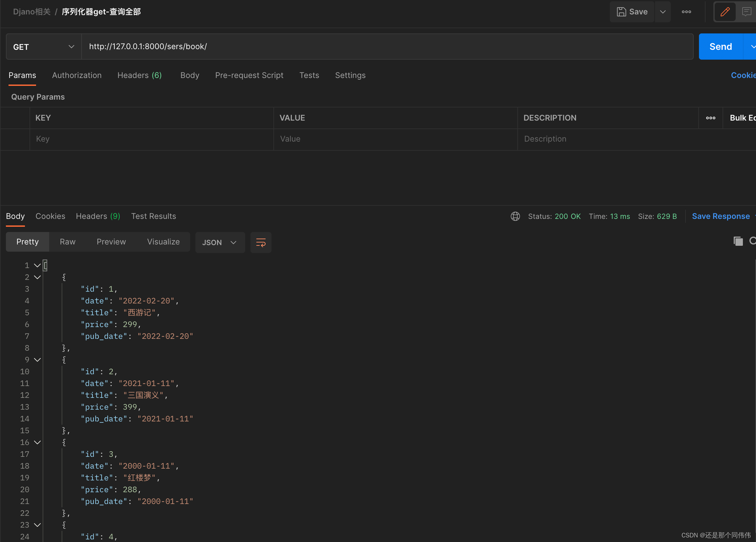Click the Djano相关 breadcrumb link

(x=32, y=12)
